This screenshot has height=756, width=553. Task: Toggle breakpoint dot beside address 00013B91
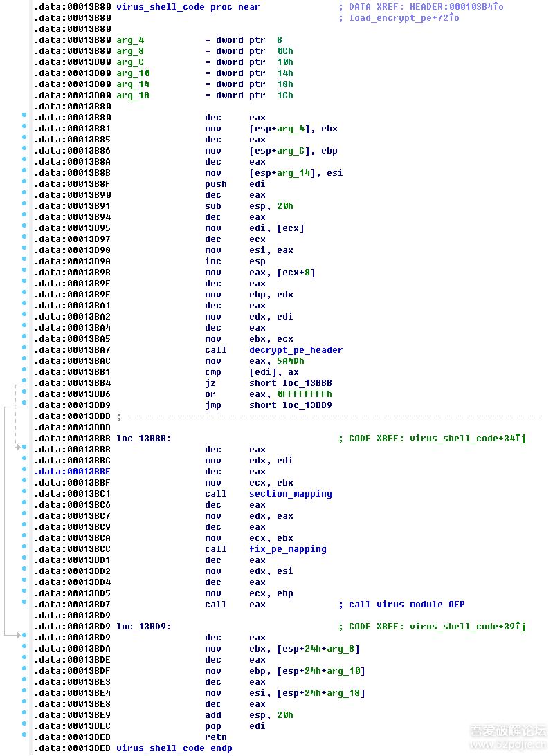[24, 205]
